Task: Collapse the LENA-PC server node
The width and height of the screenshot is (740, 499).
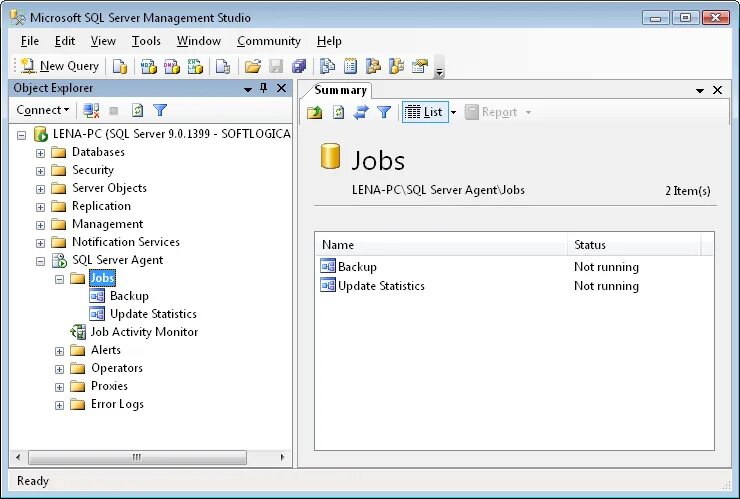Action: [21, 135]
